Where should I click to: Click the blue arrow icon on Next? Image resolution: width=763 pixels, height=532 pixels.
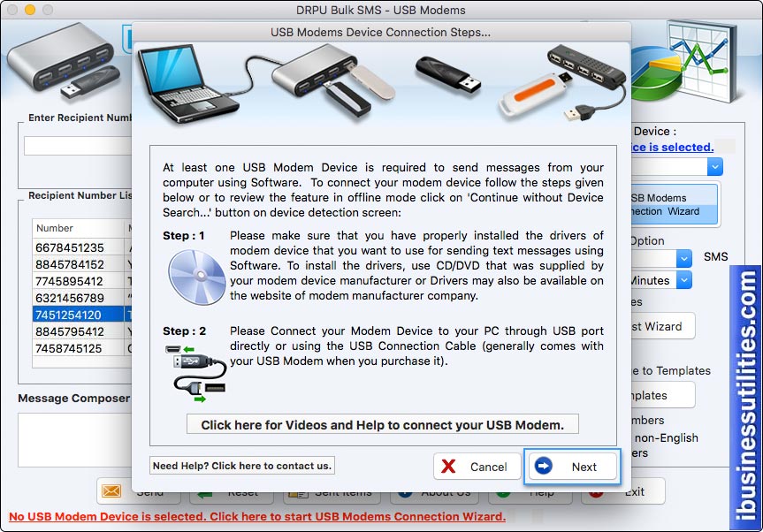tap(543, 466)
